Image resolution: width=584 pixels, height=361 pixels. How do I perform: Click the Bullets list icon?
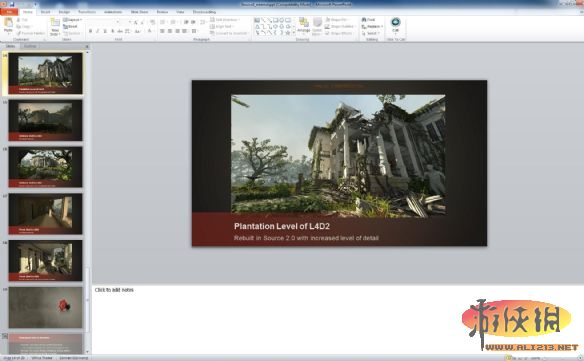(x=163, y=22)
